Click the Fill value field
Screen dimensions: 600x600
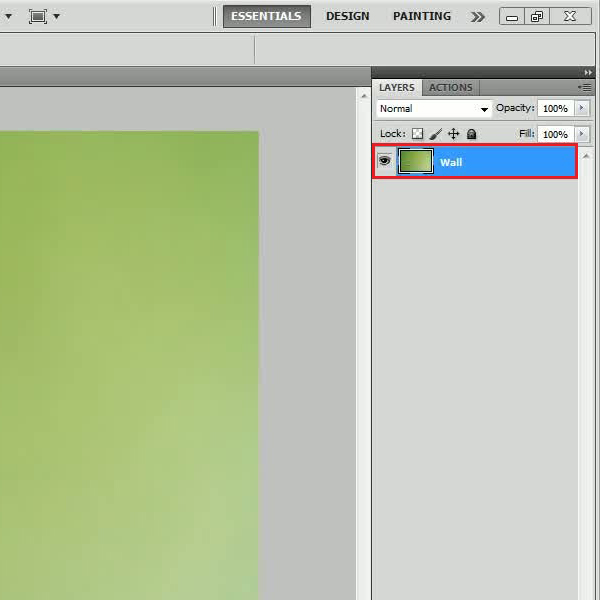(x=555, y=134)
